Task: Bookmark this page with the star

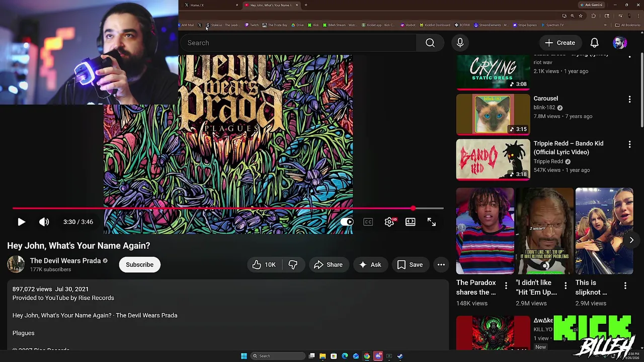Action: pyautogui.click(x=581, y=16)
